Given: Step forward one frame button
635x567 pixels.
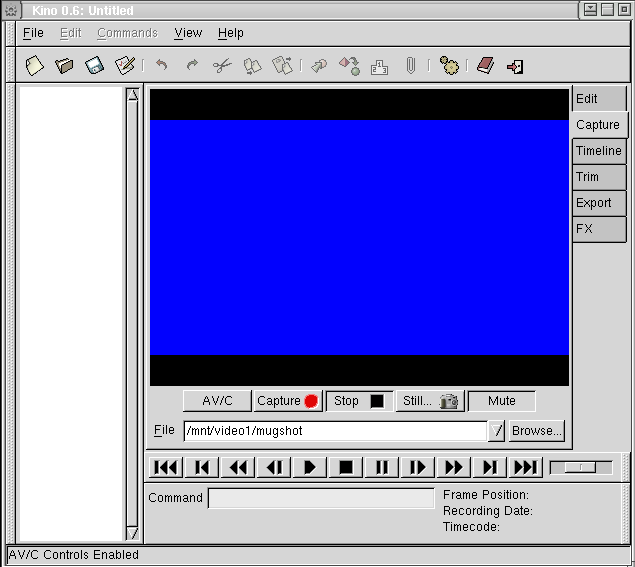Looking at the screenshot, I should [418, 467].
